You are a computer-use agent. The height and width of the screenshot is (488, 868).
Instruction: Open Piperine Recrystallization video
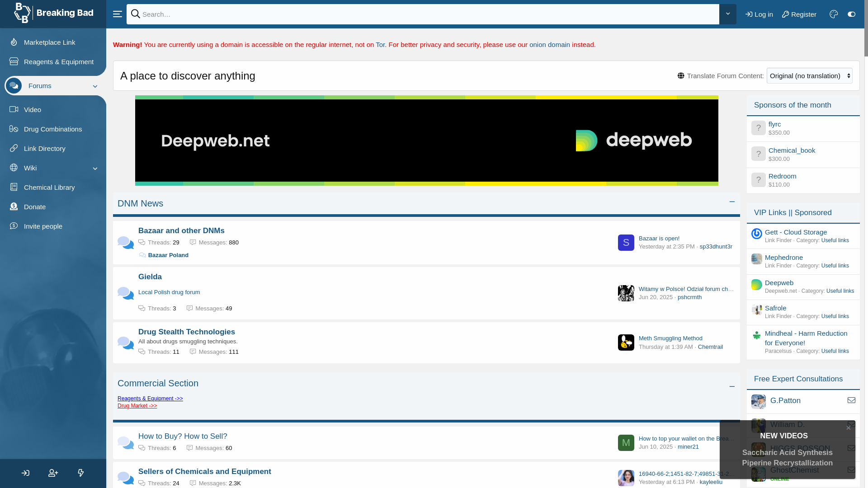787,463
